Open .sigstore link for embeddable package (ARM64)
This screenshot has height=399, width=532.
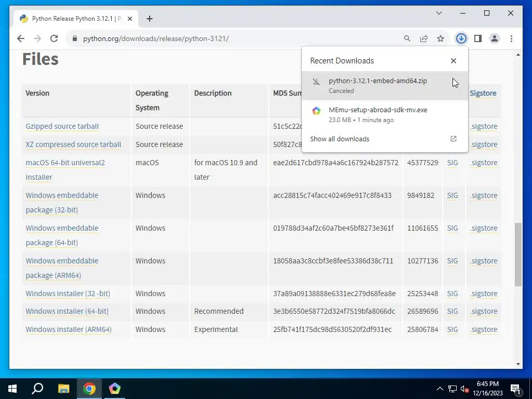[484, 261]
